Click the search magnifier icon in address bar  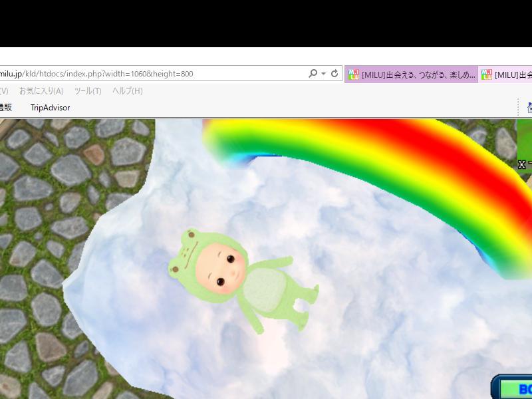pos(313,74)
